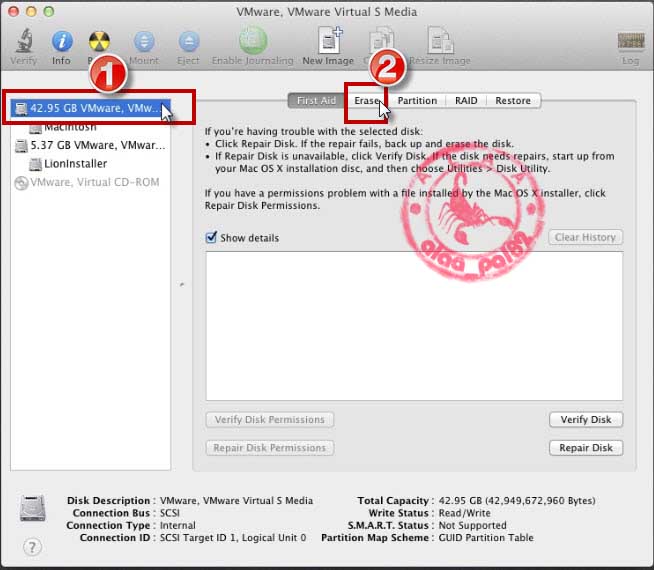654x570 pixels.
Task: Uncheck the Show details checkbox
Action: click(x=211, y=237)
